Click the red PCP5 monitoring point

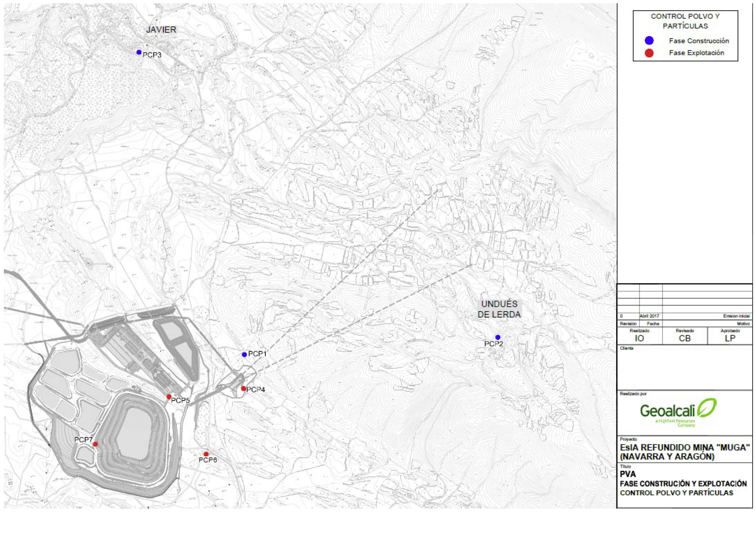[x=169, y=397]
